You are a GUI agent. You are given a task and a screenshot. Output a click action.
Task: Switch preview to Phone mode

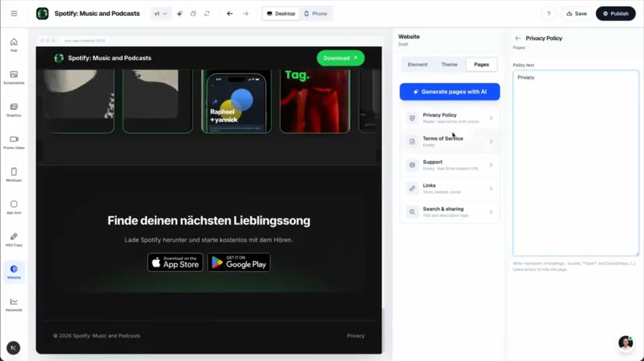pos(316,13)
